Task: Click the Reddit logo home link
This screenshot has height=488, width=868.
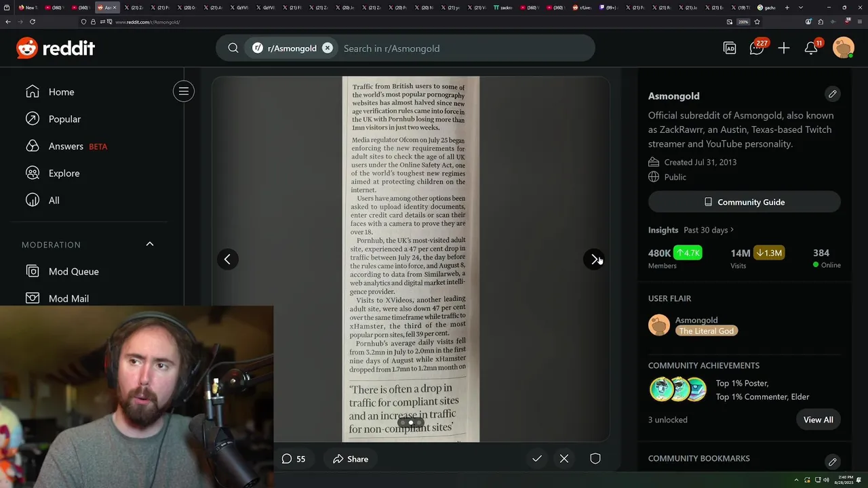Action: click(56, 48)
